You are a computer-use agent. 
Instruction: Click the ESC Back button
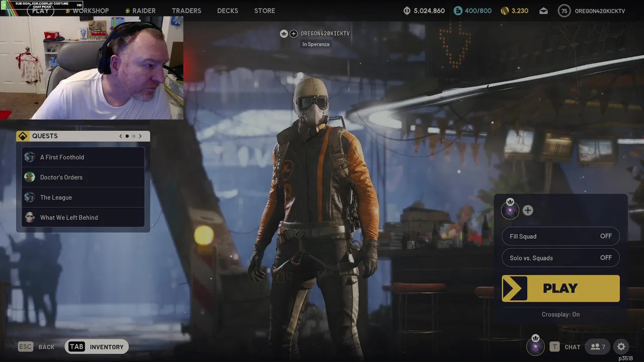tap(36, 347)
